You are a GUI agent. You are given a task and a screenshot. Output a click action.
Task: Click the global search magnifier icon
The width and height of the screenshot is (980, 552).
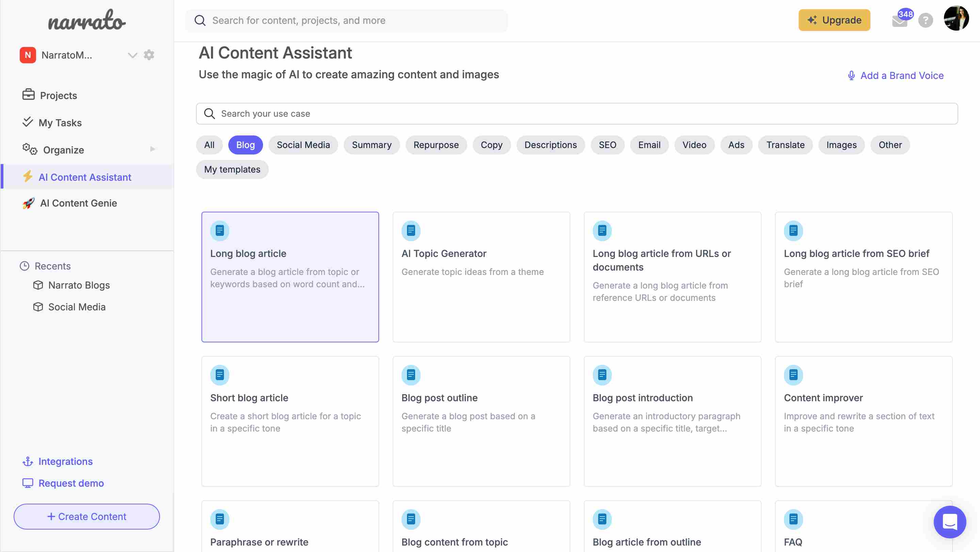tap(200, 20)
